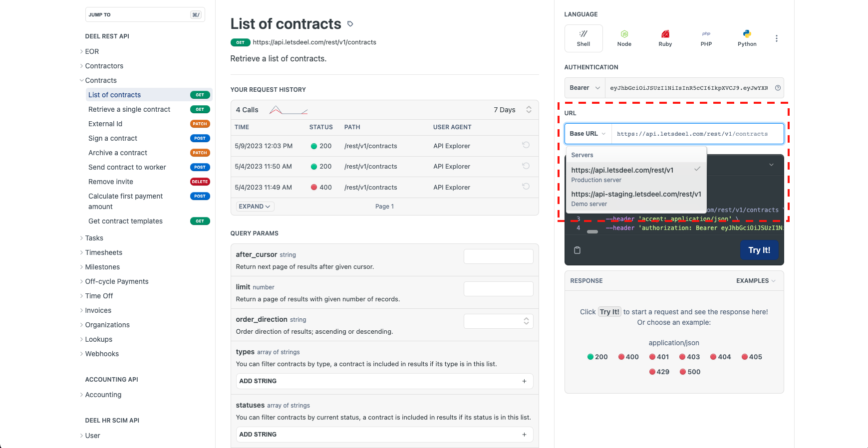
Task: Open Get contract templates endpoint
Action: [x=149, y=221]
